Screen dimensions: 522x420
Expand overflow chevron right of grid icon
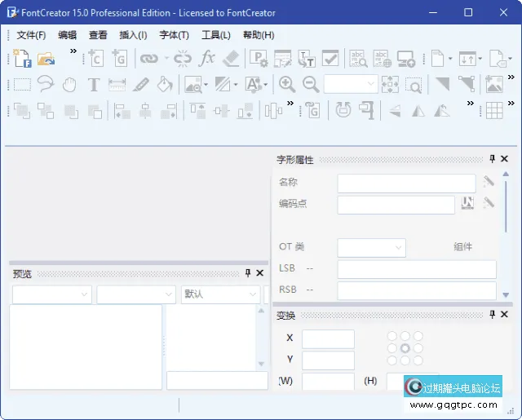click(511, 104)
